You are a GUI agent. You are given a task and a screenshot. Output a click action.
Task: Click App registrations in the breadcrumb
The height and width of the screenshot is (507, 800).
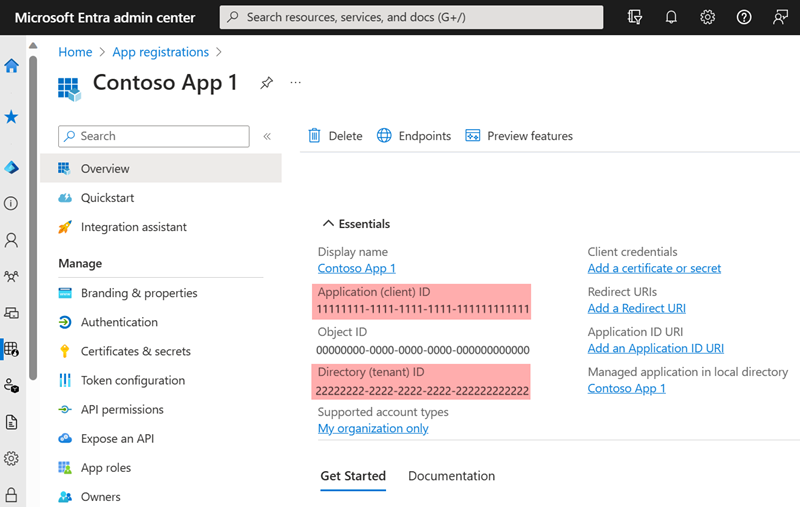coord(160,52)
